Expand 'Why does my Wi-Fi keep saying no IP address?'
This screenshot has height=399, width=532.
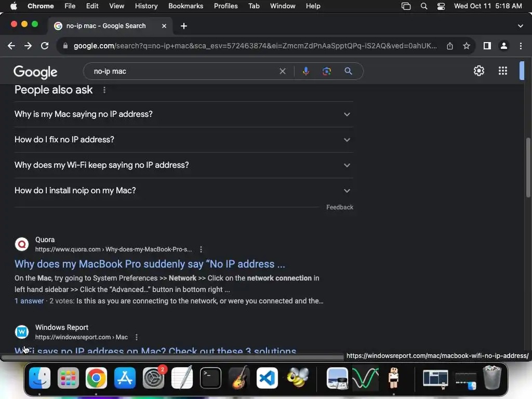click(x=183, y=165)
